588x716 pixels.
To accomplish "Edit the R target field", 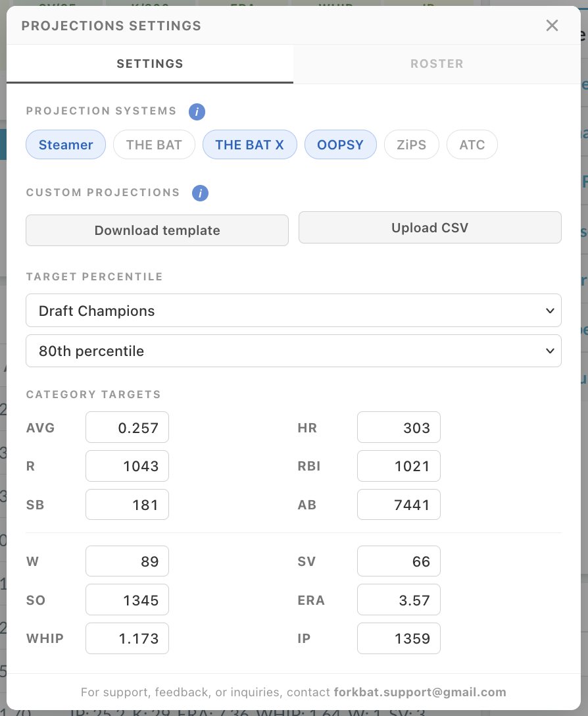I will (x=128, y=466).
